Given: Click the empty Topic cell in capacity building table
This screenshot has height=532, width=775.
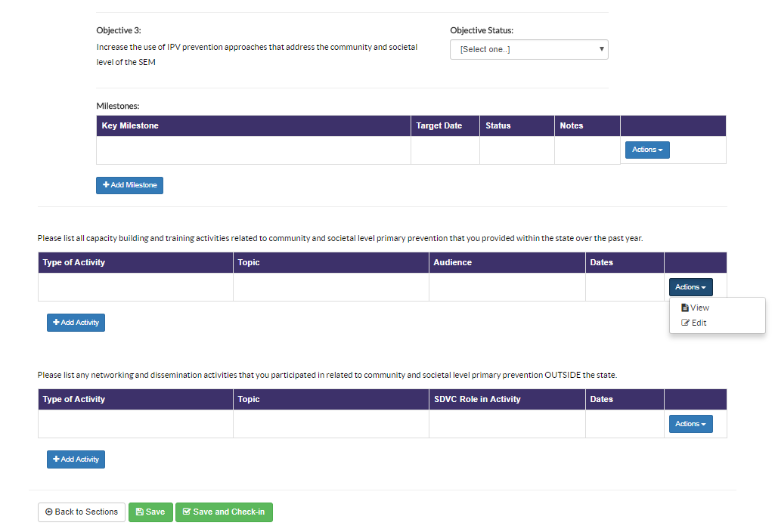Looking at the screenshot, I should point(330,287).
